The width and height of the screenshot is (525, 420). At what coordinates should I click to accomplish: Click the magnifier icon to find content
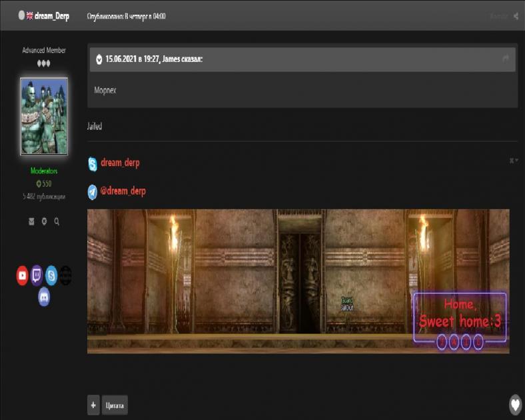pyautogui.click(x=57, y=221)
